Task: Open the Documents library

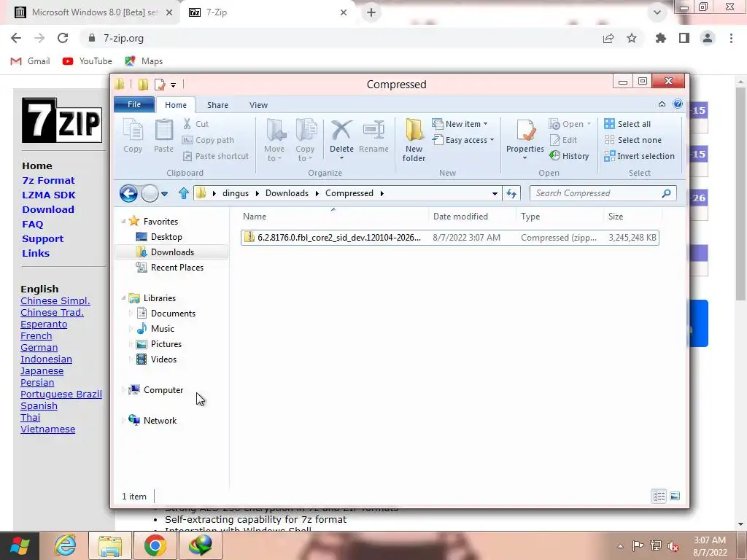Action: tap(173, 314)
